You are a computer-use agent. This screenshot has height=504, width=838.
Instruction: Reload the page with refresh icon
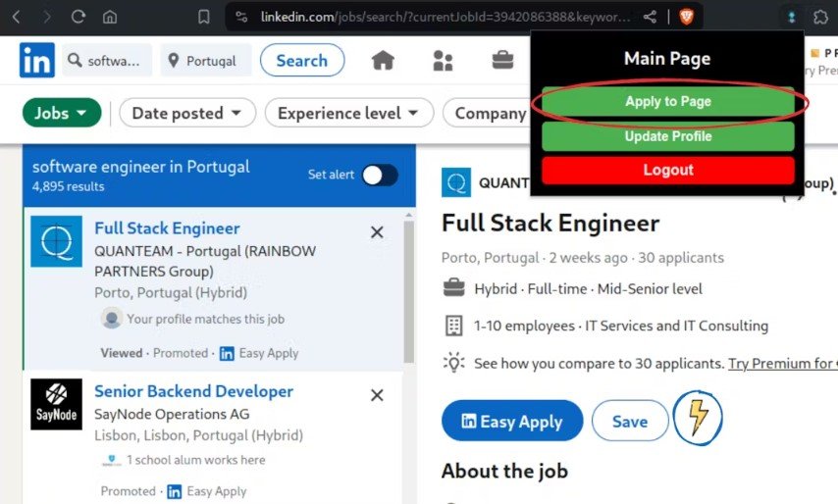click(79, 17)
